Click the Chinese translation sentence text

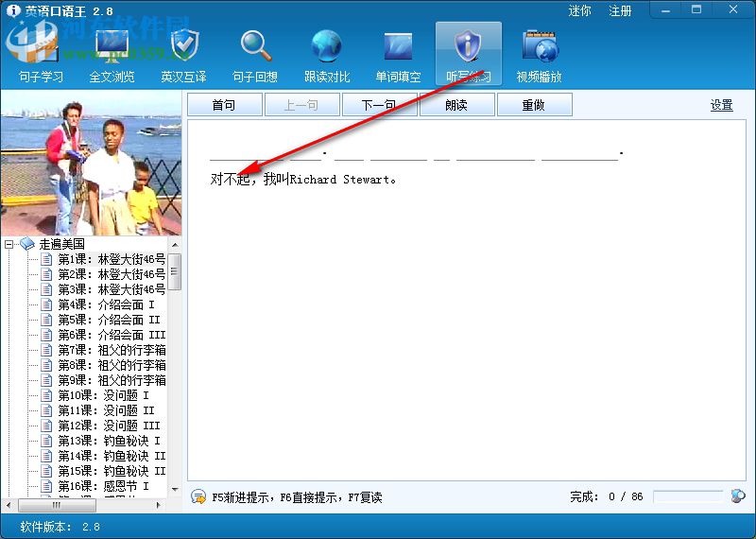pyautogui.click(x=303, y=179)
